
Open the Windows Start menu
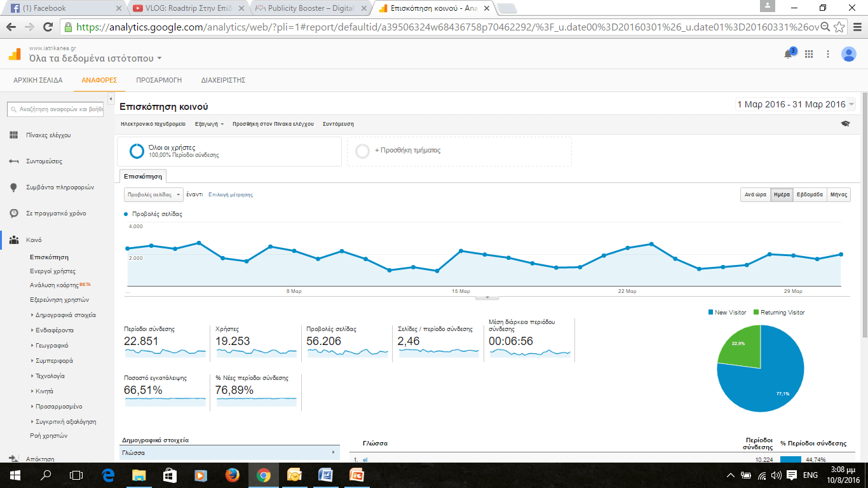[x=15, y=475]
